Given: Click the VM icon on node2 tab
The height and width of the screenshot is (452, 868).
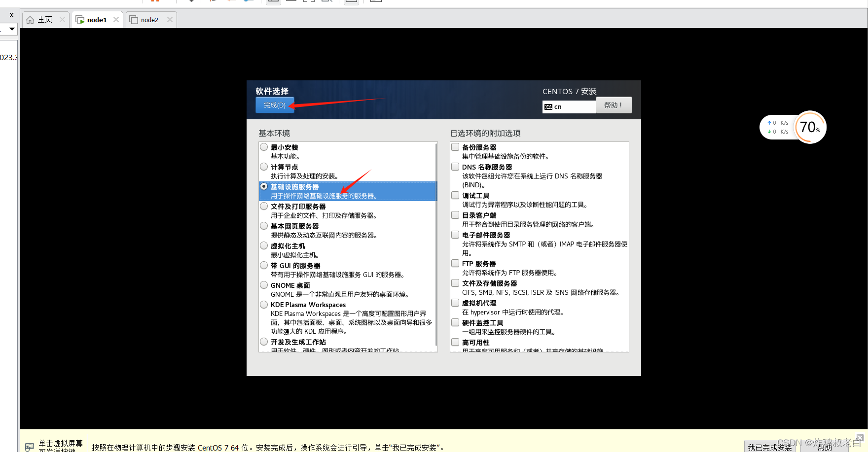Looking at the screenshot, I should 133,20.
